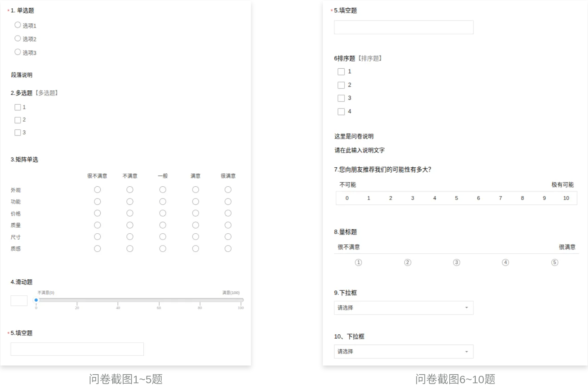Select score 0 on the recommendation scale
Image resolution: width=588 pixels, height=388 pixels.
(347, 198)
